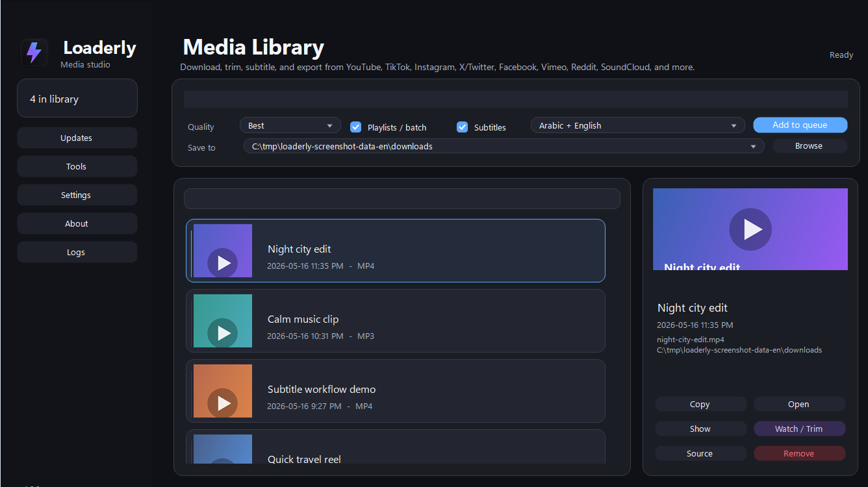Disable the Subtitles checkbox
868x487 pixels.
click(462, 127)
